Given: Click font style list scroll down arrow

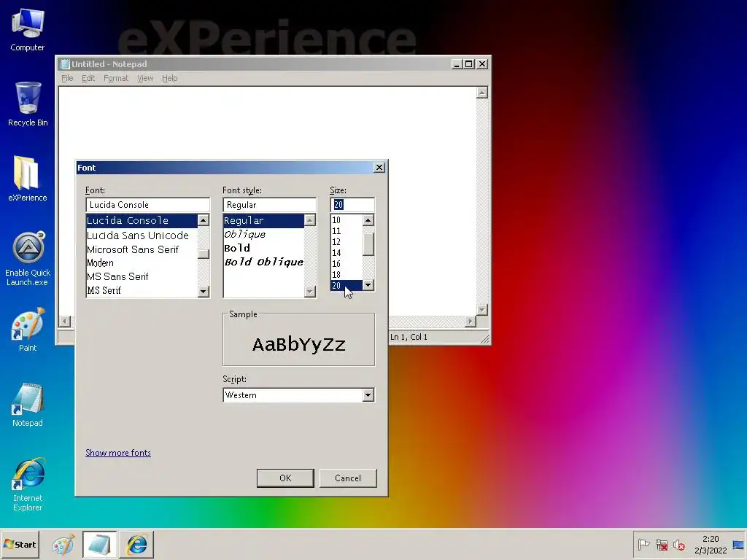Looking at the screenshot, I should click(309, 291).
